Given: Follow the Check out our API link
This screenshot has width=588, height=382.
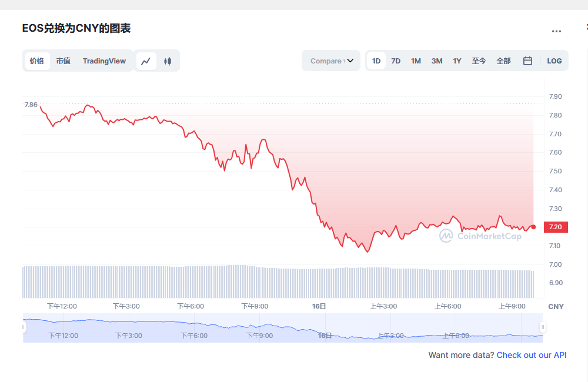Looking at the screenshot, I should (x=532, y=355).
